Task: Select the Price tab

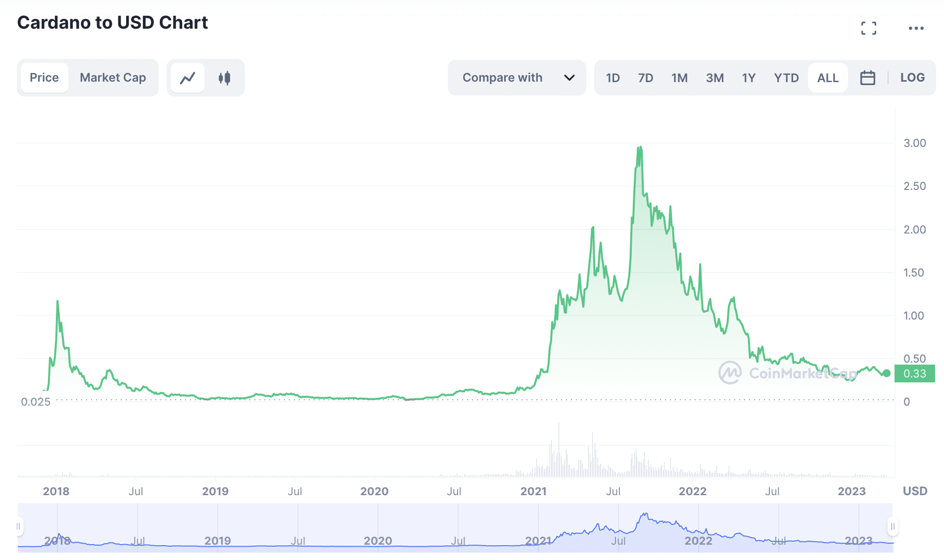Action: click(x=44, y=78)
